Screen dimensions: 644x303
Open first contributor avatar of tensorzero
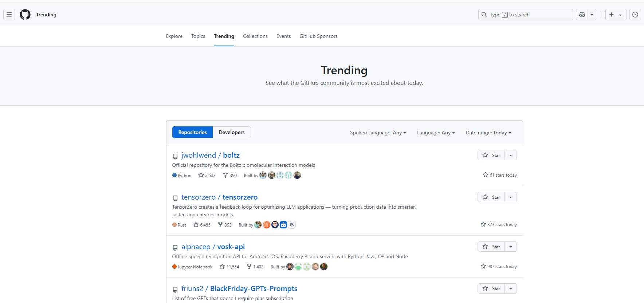[258, 225]
